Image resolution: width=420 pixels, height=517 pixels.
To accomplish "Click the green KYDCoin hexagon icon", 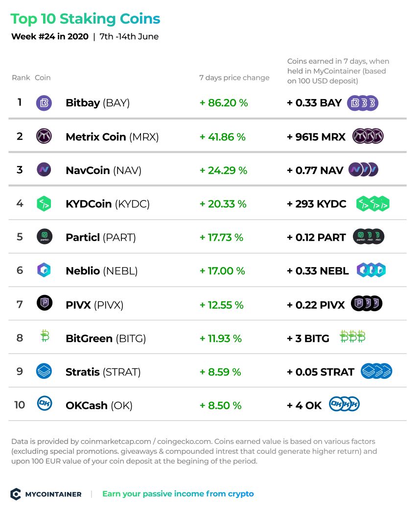I will tap(44, 204).
